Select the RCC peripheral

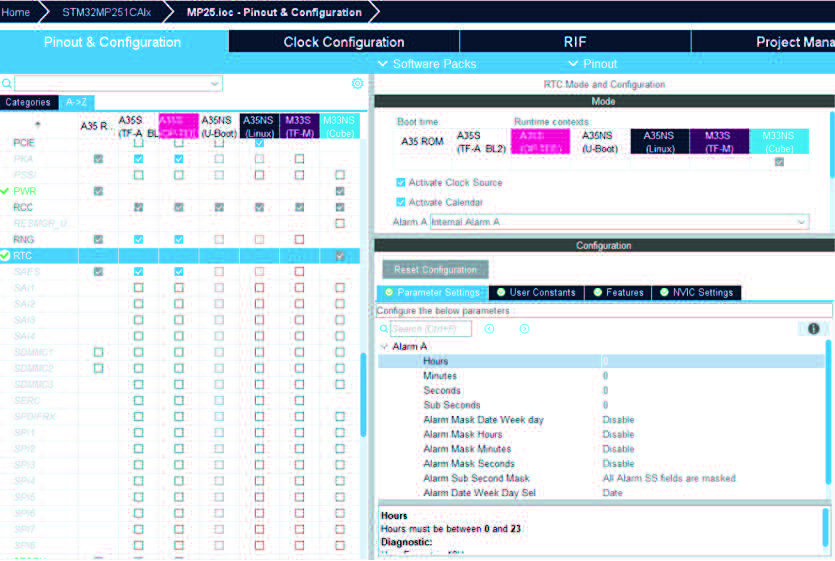(x=23, y=207)
